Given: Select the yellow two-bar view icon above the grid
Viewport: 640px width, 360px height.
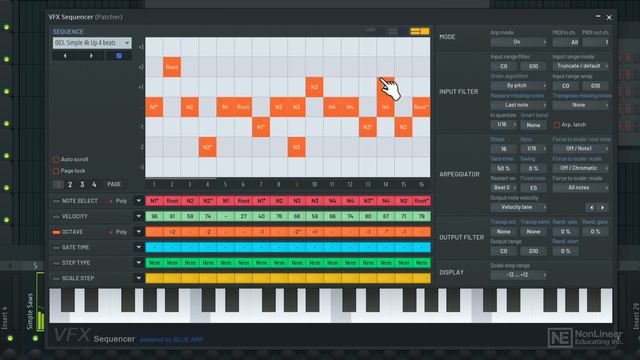Looking at the screenshot, I should pos(419,31).
